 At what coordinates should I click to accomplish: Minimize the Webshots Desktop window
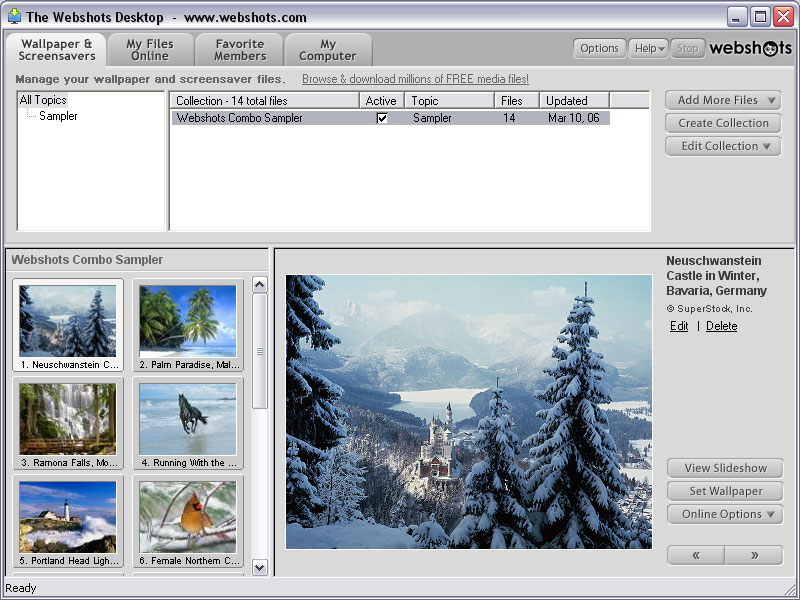(736, 17)
